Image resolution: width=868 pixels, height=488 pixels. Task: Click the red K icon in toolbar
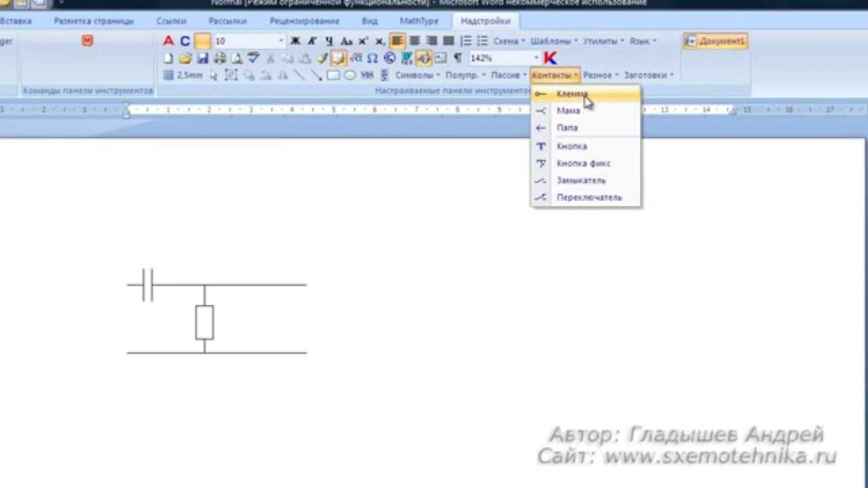(x=550, y=58)
